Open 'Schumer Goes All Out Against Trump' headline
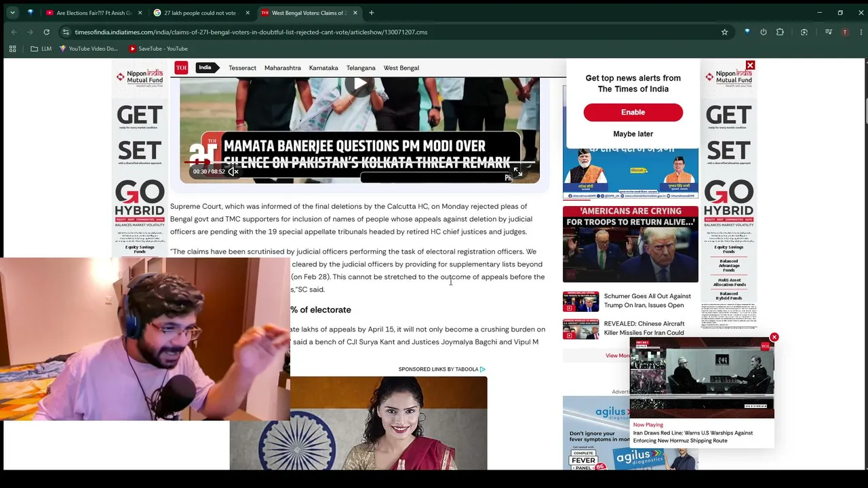The image size is (868, 488). click(648, 301)
